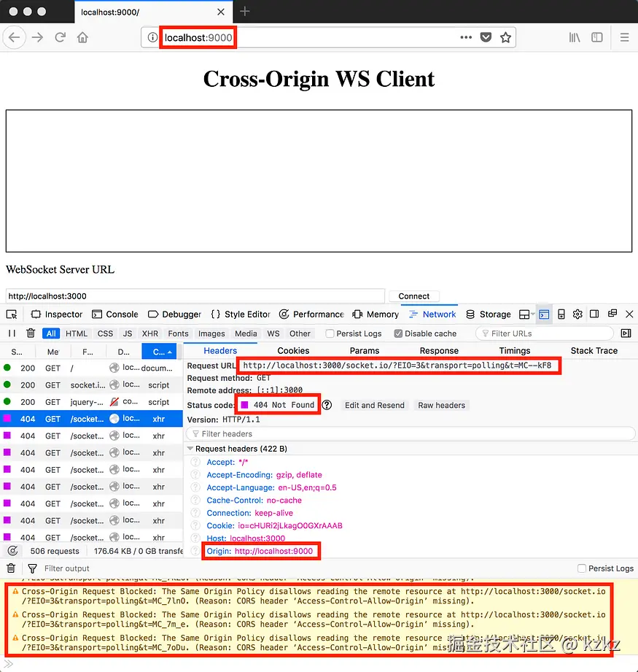The image size is (638, 672).
Task: Bookmark this page with the star icon
Action: tap(506, 37)
